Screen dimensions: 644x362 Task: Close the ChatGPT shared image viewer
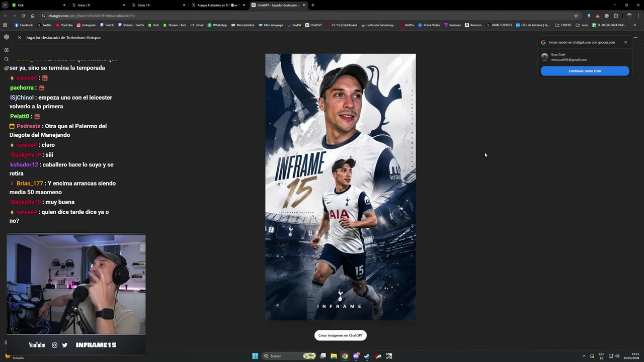pos(20,38)
